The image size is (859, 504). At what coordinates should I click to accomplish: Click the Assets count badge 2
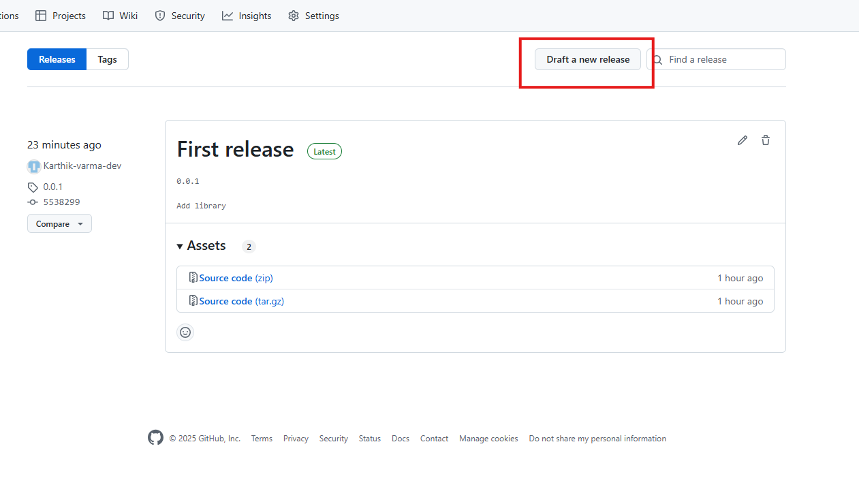[x=249, y=247]
